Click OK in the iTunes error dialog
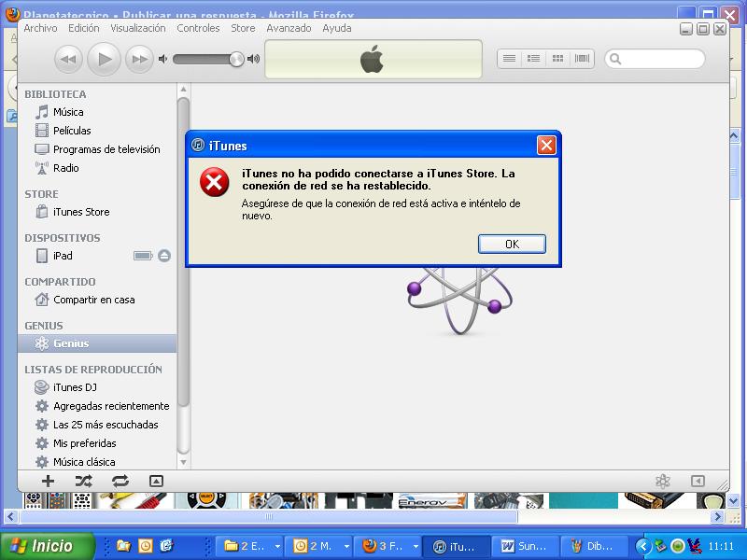 pos(512,244)
